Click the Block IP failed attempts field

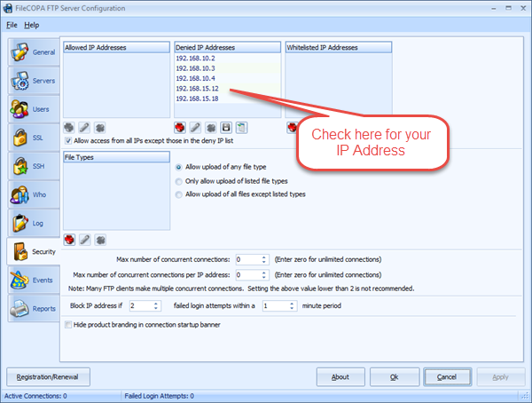point(145,306)
